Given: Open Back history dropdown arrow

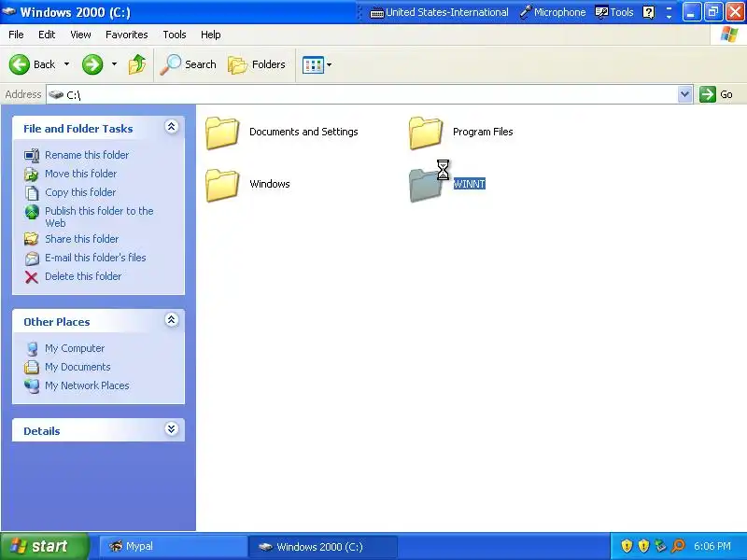Looking at the screenshot, I should [66, 64].
